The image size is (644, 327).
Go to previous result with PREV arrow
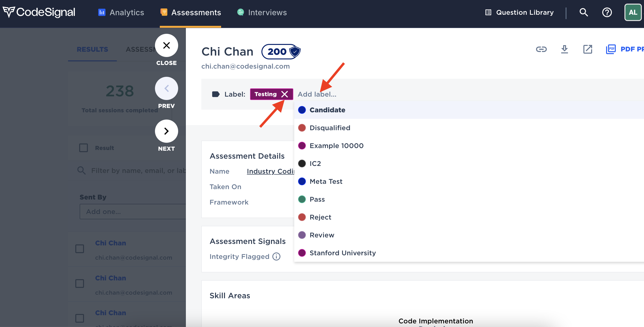coord(167,88)
